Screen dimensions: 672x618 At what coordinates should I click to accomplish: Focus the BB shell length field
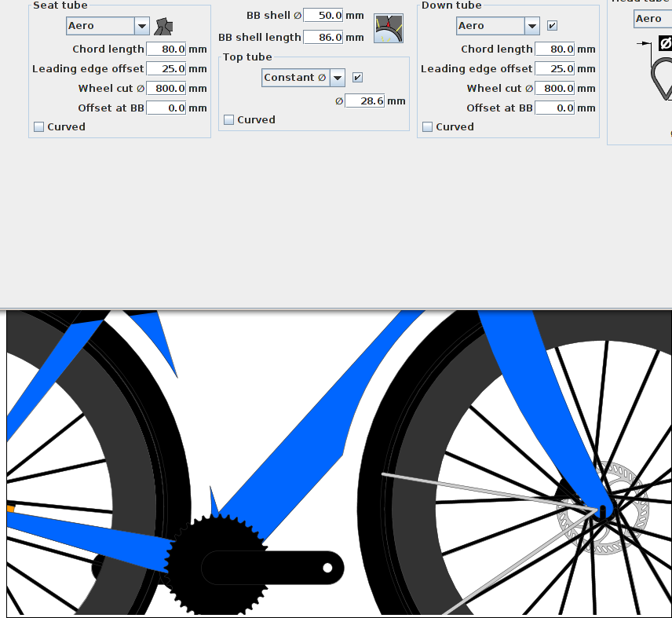(323, 37)
